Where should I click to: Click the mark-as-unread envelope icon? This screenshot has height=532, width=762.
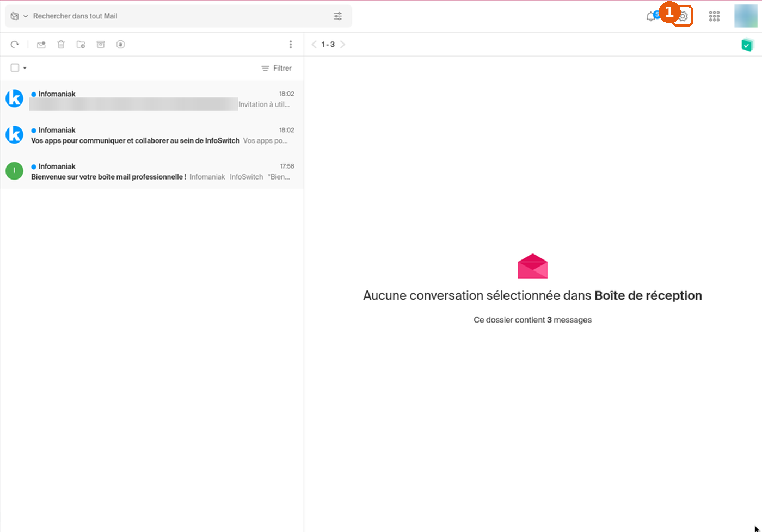[41, 45]
